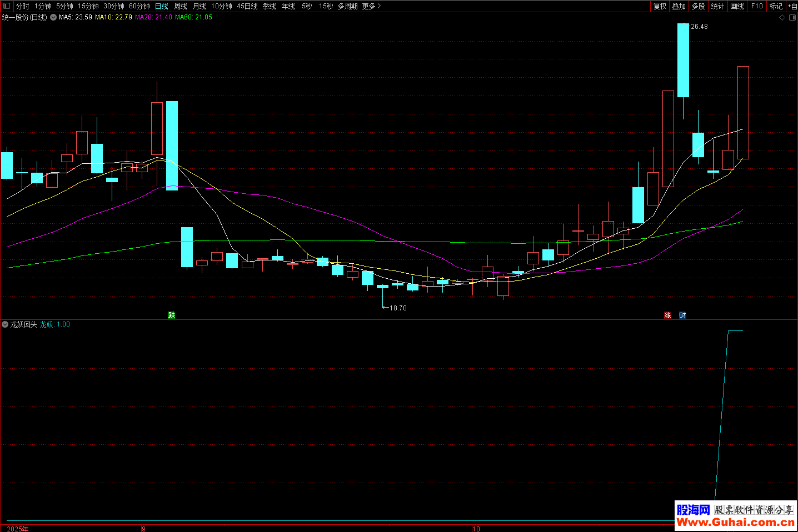
Task: Select the 分时 intraday tab
Action: click(x=22, y=6)
